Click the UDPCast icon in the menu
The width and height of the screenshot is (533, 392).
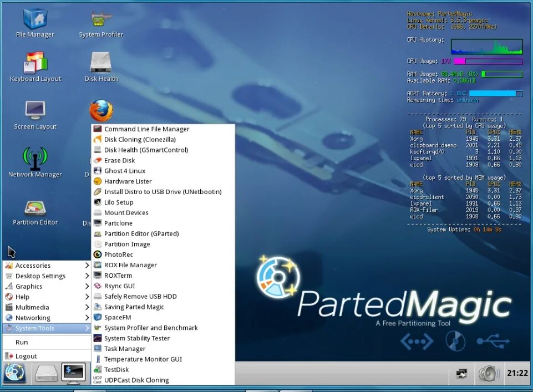[x=98, y=380]
